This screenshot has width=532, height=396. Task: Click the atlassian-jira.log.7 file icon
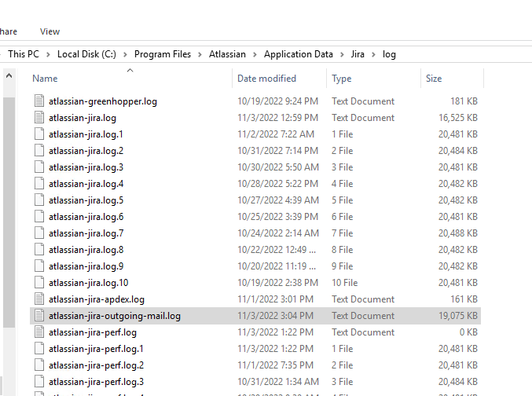tap(39, 233)
